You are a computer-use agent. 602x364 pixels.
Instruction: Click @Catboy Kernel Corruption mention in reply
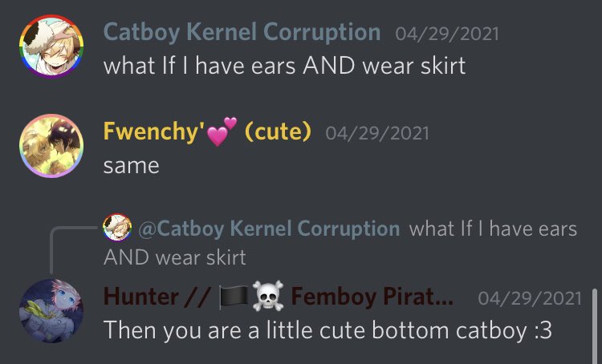[x=269, y=229]
